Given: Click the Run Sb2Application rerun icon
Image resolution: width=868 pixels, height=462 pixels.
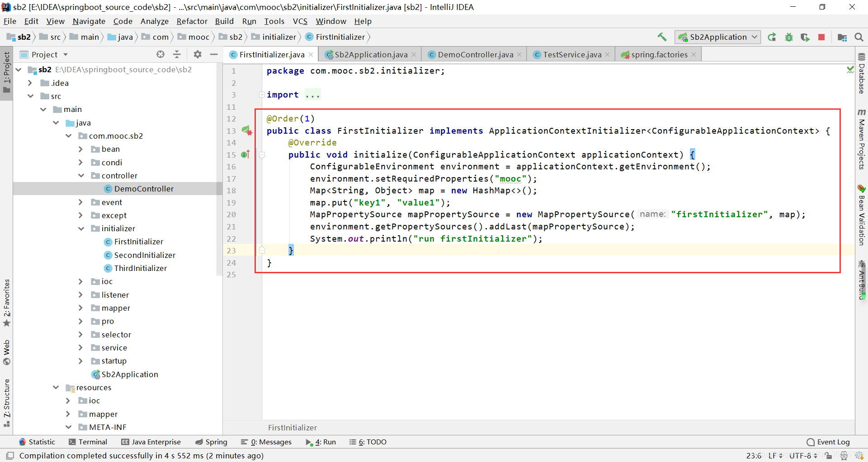Looking at the screenshot, I should (x=772, y=37).
